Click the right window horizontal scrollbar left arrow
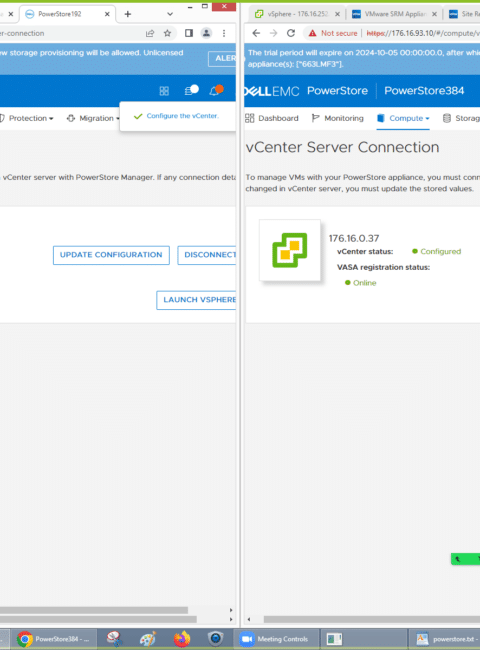The image size is (480, 650). point(249,619)
